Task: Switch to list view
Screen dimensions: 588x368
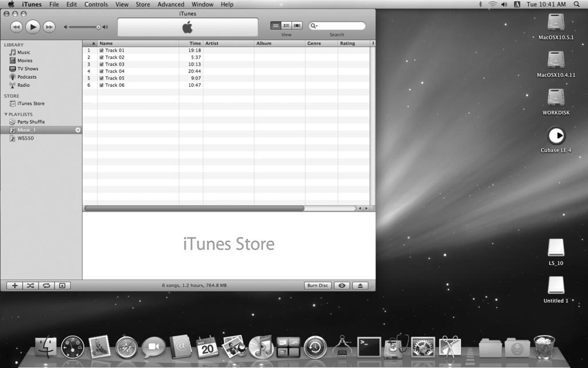Action: [x=276, y=25]
